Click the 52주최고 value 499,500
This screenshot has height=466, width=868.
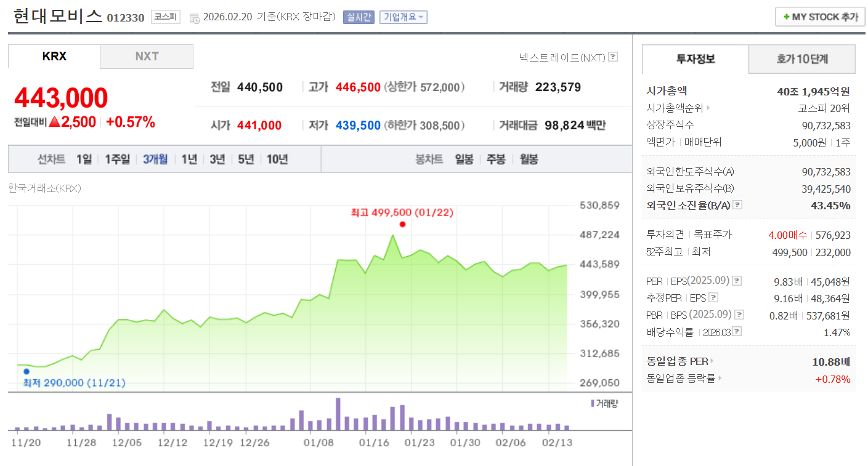pos(790,252)
